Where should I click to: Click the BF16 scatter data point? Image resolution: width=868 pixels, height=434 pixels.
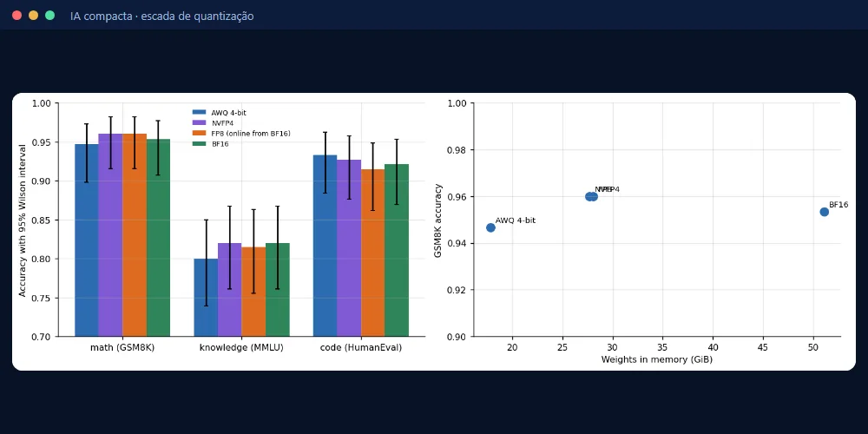(825, 212)
